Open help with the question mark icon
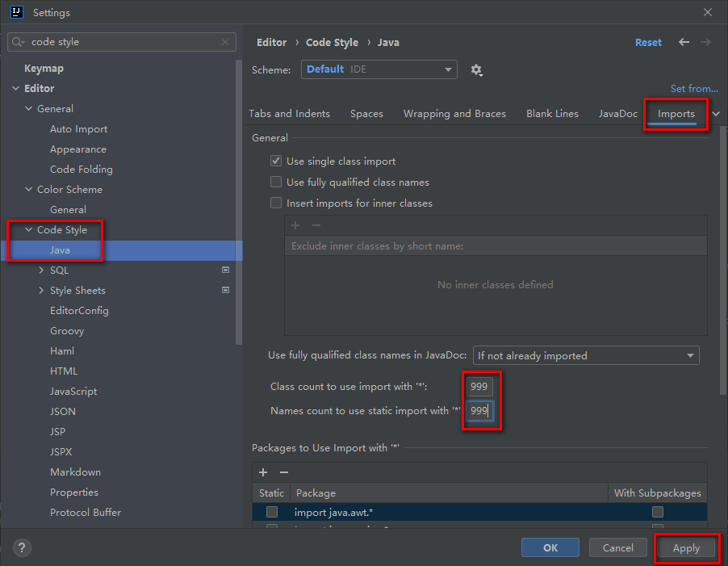This screenshot has height=566, width=728. [x=23, y=547]
